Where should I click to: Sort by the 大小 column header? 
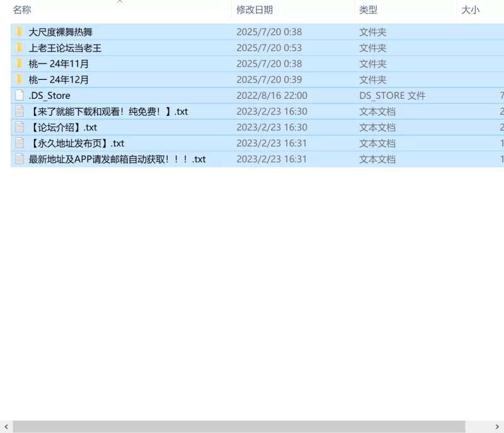(470, 9)
